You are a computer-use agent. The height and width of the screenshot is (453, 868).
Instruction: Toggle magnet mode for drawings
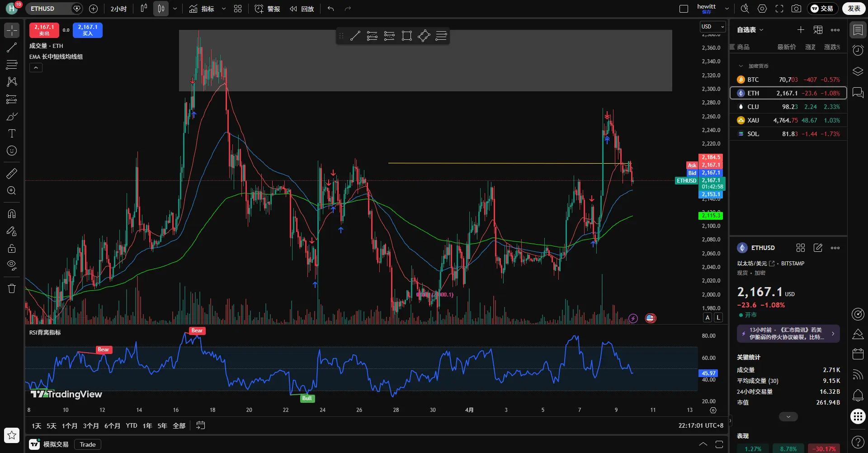click(x=12, y=214)
